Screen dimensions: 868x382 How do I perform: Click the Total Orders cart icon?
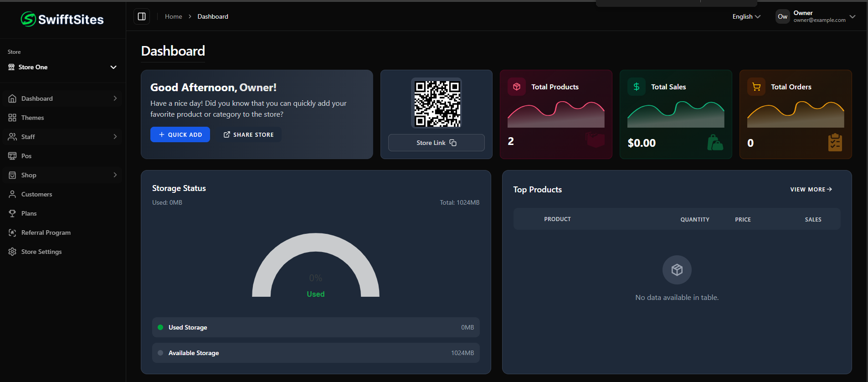756,87
